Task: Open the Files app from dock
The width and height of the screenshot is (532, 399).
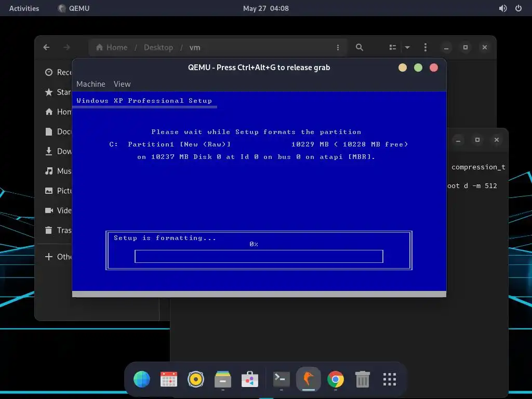Action: 223,379
